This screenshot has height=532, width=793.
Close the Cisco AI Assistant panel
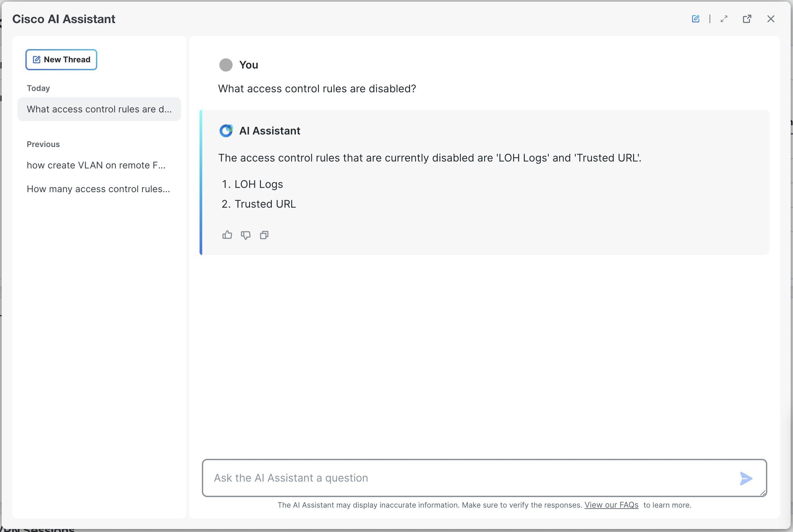[771, 19]
